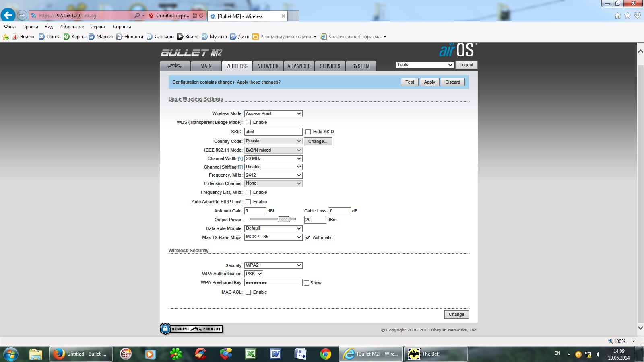This screenshot has width=644, height=362.
Task: Click the Genuine Product badge
Action: (192, 329)
